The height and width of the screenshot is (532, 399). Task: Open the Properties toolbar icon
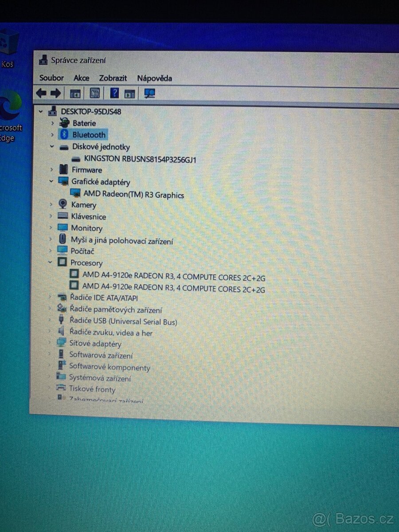click(x=94, y=93)
